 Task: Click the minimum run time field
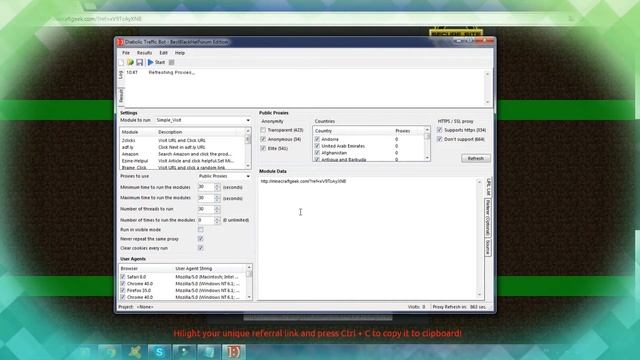pyautogui.click(x=206, y=187)
